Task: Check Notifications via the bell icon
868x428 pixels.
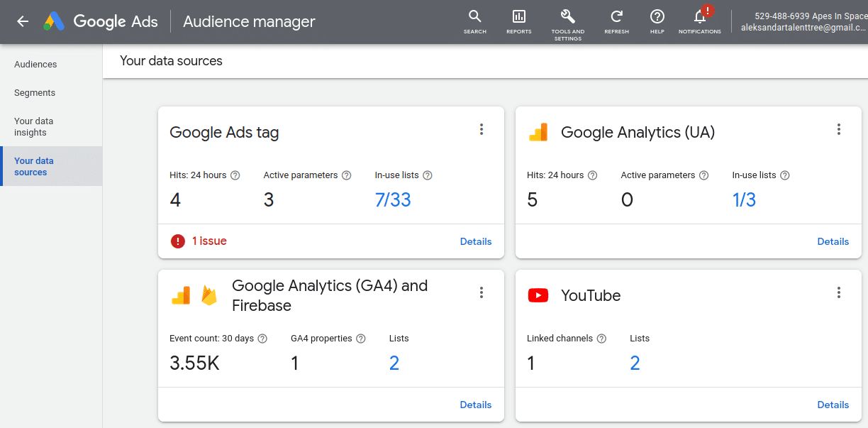Action: point(699,18)
